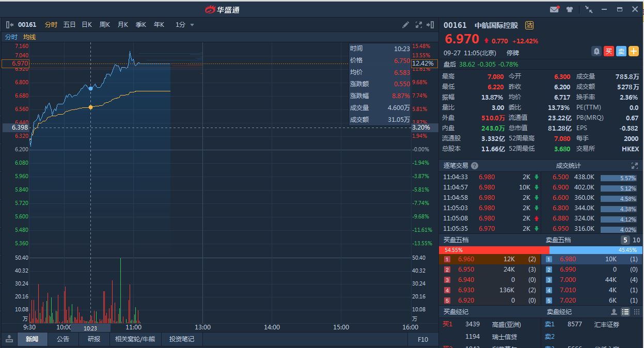Collapse the right-side quote panel
This screenshot has width=644, height=348.
click(x=431, y=25)
